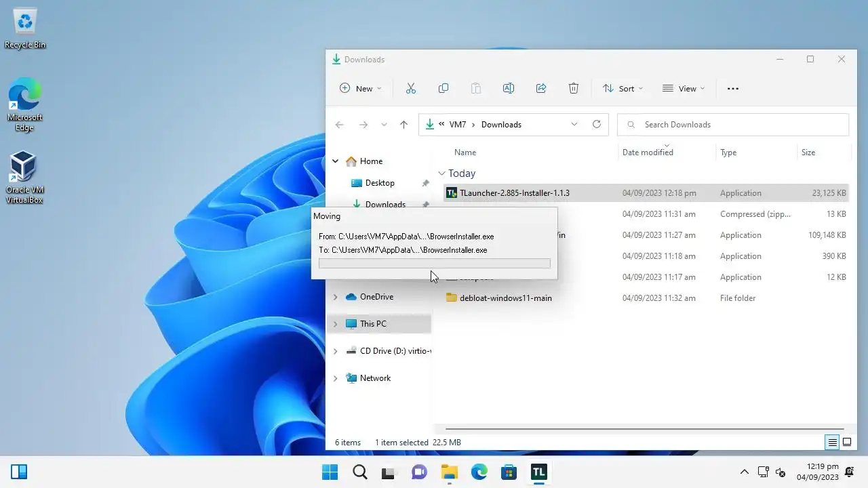Select This PC in the sidebar
The height and width of the screenshot is (488, 868).
click(373, 324)
